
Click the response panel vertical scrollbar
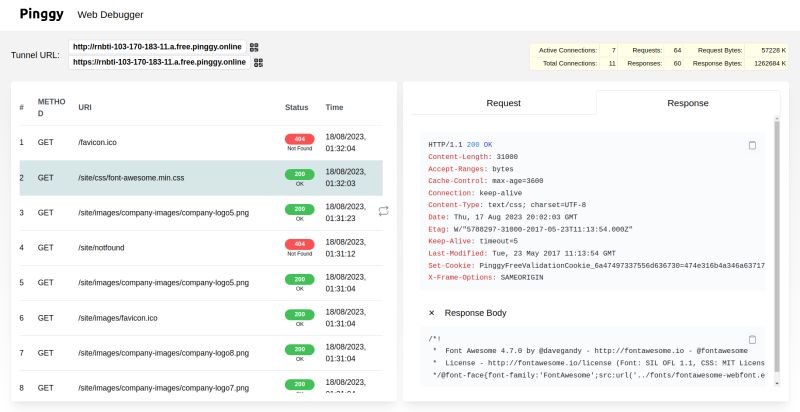click(x=777, y=247)
